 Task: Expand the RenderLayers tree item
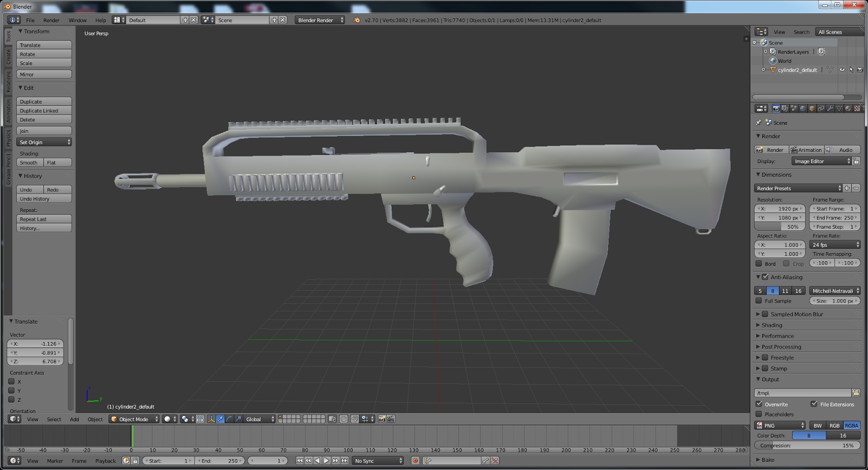click(x=765, y=51)
